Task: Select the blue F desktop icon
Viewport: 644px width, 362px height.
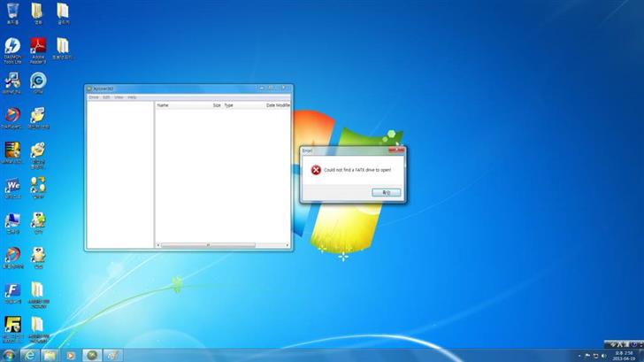Action: (12, 293)
